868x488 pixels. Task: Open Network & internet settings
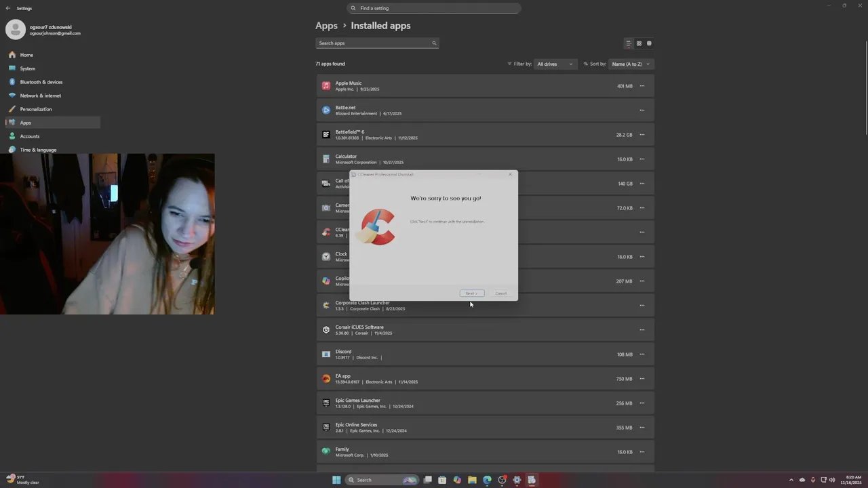pyautogui.click(x=53, y=96)
